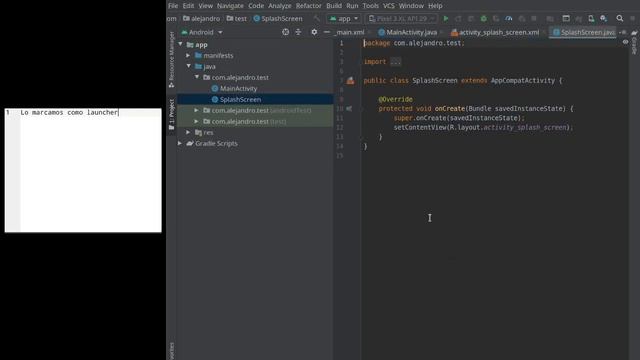Toggle the Project tool window side tab
640x360 pixels.
point(171,114)
